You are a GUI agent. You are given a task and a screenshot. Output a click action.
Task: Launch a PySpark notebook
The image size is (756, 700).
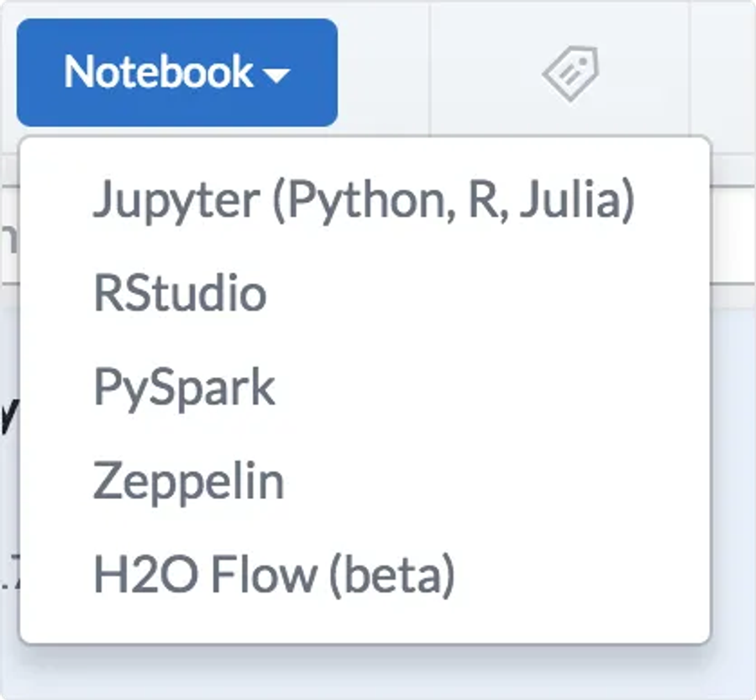coord(184,387)
